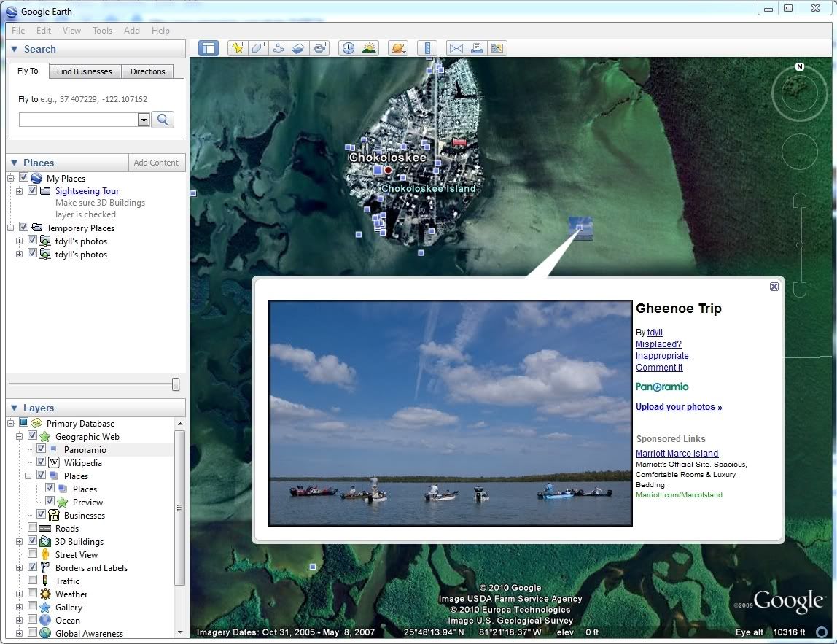Switch to the Find Businesses tab
Screen dimensions: 837x644
(x=85, y=71)
